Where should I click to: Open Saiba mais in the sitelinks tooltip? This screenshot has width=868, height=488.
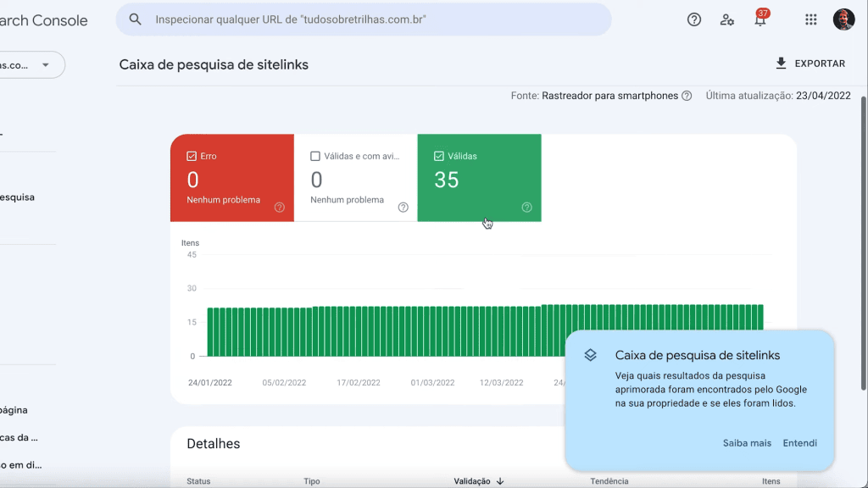tap(748, 442)
